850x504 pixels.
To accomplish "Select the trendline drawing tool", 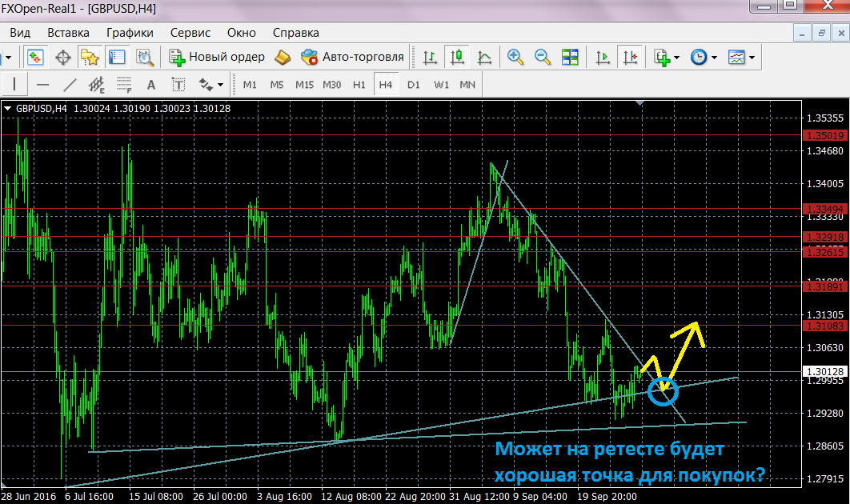I will pyautogui.click(x=70, y=85).
